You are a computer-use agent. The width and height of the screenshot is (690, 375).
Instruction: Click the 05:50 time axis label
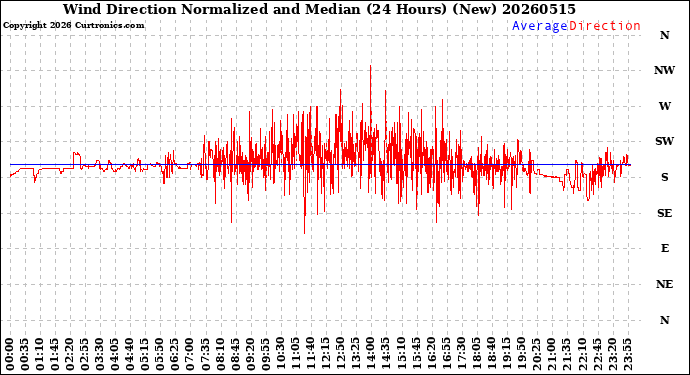coord(160,354)
